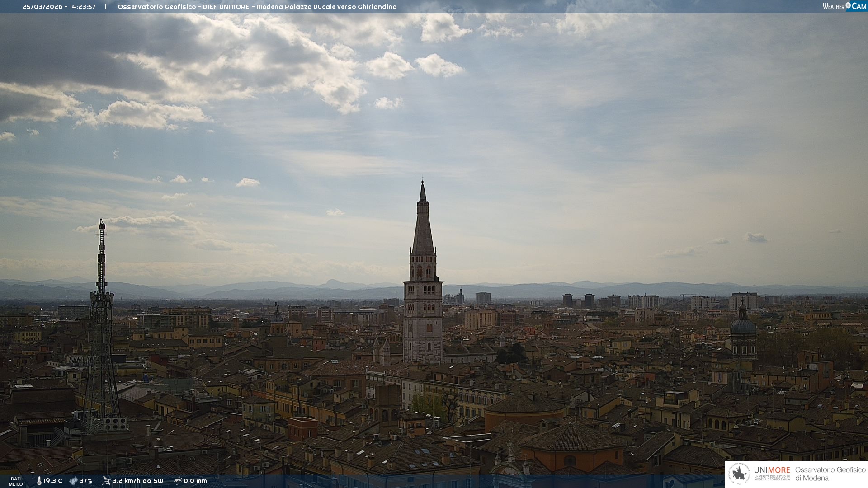Click the church dome on the right
Image resolution: width=868 pixels, height=488 pixels.
pos(743,326)
